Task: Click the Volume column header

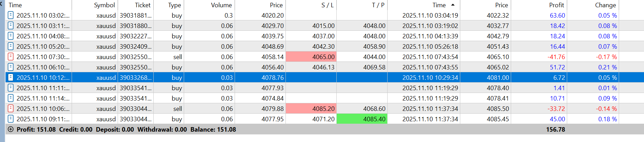Action: tap(221, 5)
